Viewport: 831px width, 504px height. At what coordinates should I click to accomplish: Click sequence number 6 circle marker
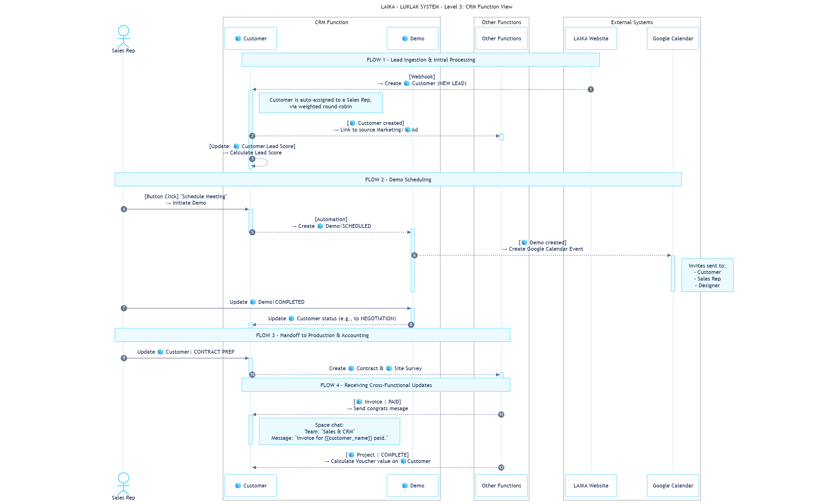414,255
